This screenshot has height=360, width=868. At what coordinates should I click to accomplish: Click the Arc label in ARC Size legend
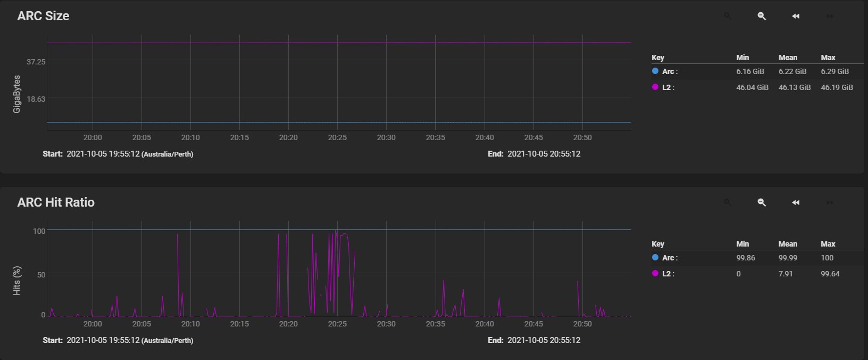coord(670,71)
